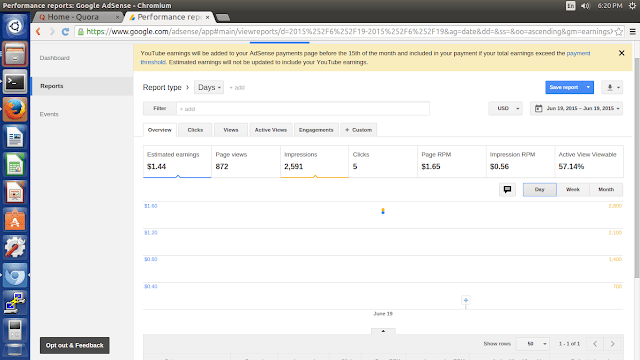Click the plus marker on the chart
The width and height of the screenshot is (640, 360).
click(x=466, y=300)
